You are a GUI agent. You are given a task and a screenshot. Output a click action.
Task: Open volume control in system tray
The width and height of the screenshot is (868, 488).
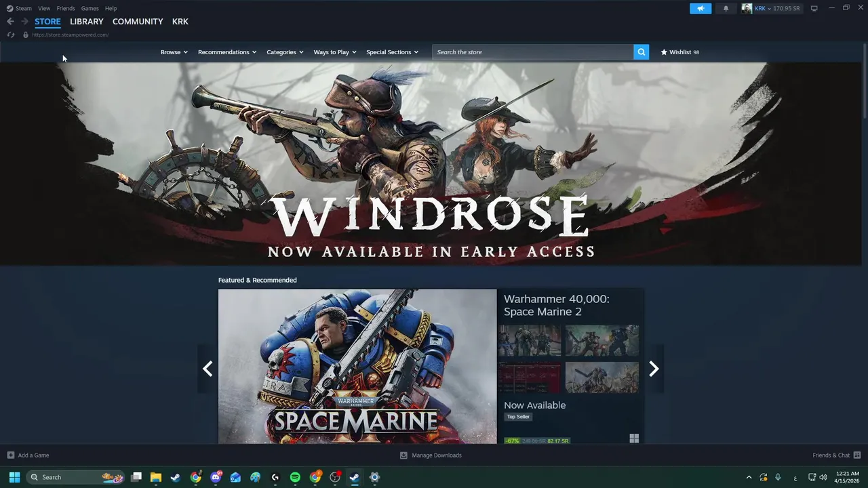pos(823,477)
